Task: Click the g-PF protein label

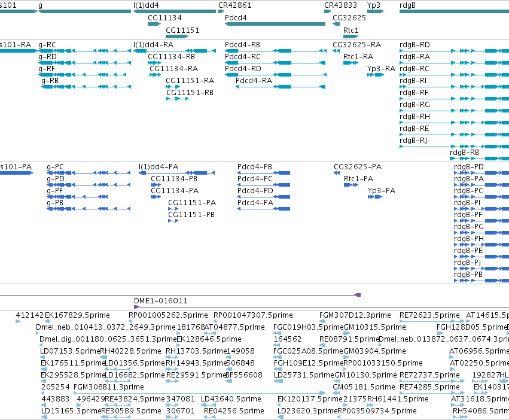Action: click(x=54, y=191)
